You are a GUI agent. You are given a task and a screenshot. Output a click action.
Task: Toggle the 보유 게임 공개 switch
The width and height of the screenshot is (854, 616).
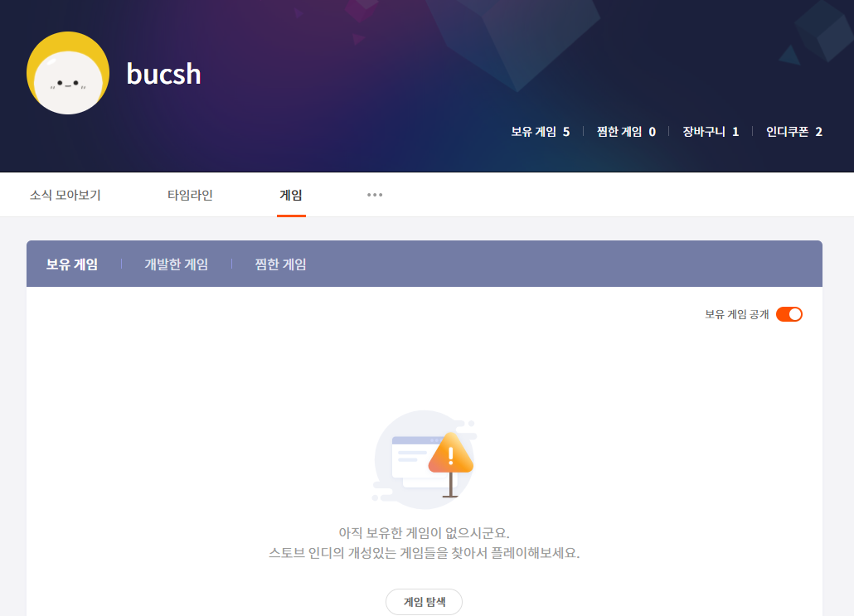pos(788,314)
